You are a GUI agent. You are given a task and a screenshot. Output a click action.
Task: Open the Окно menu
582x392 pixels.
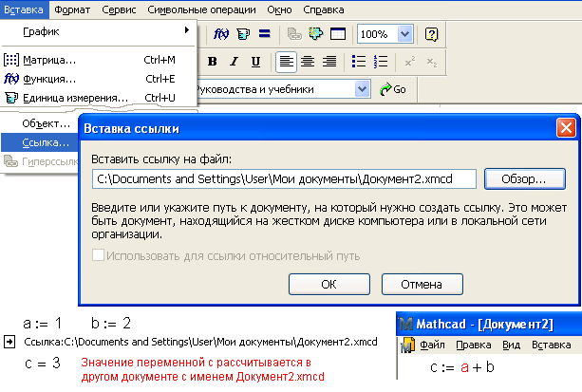tap(279, 9)
